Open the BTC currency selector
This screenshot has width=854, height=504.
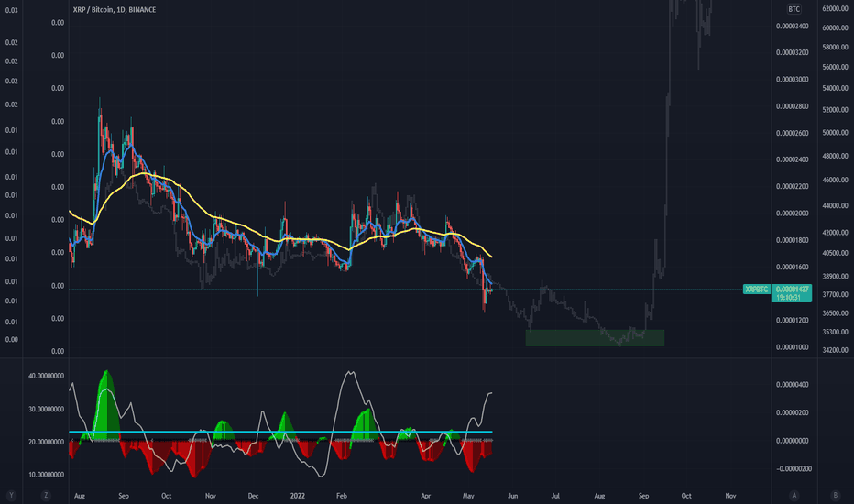[x=794, y=9]
